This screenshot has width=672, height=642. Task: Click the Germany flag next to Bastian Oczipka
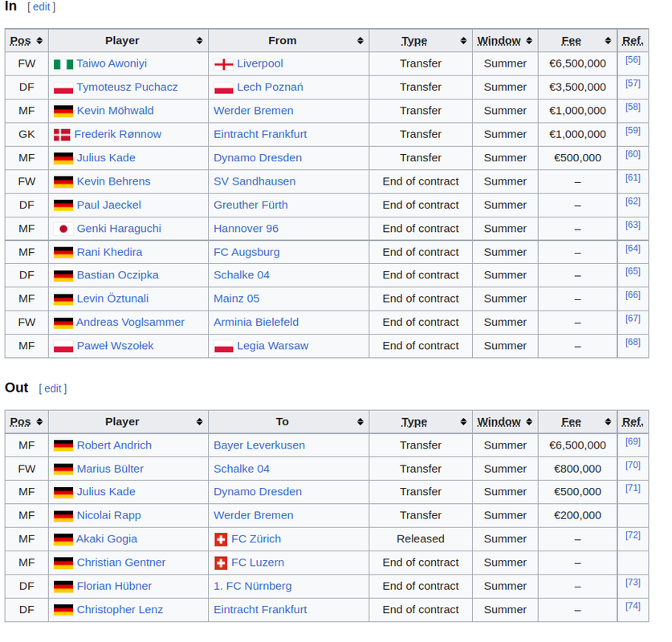(63, 276)
